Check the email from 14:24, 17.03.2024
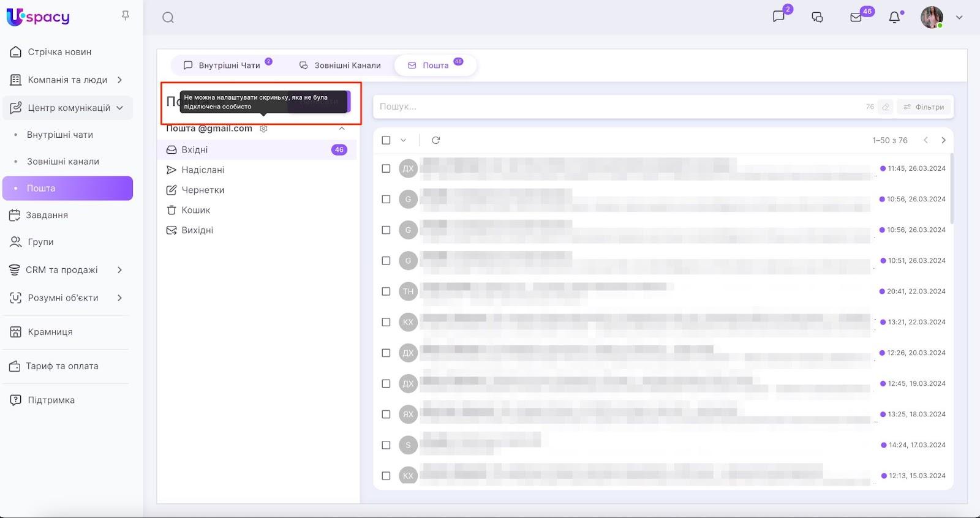 [x=386, y=445]
